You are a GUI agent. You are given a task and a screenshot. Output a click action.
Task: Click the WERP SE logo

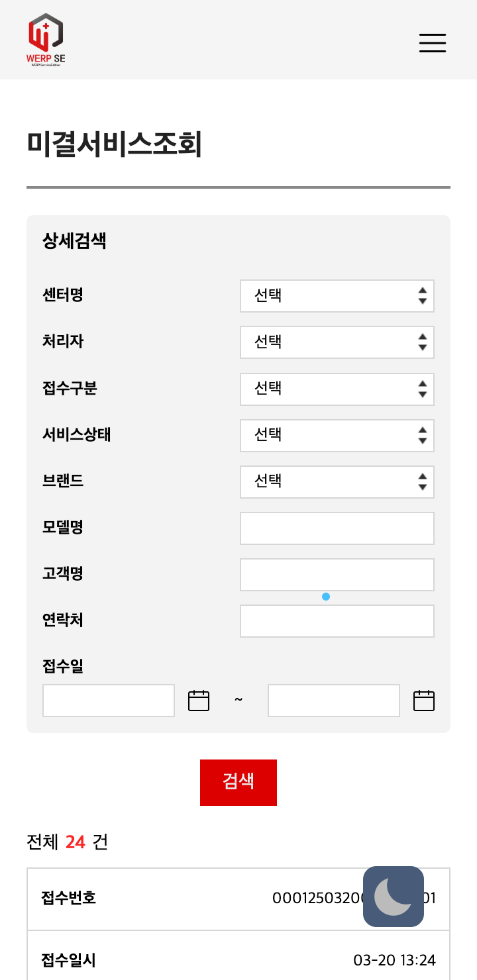[46, 40]
